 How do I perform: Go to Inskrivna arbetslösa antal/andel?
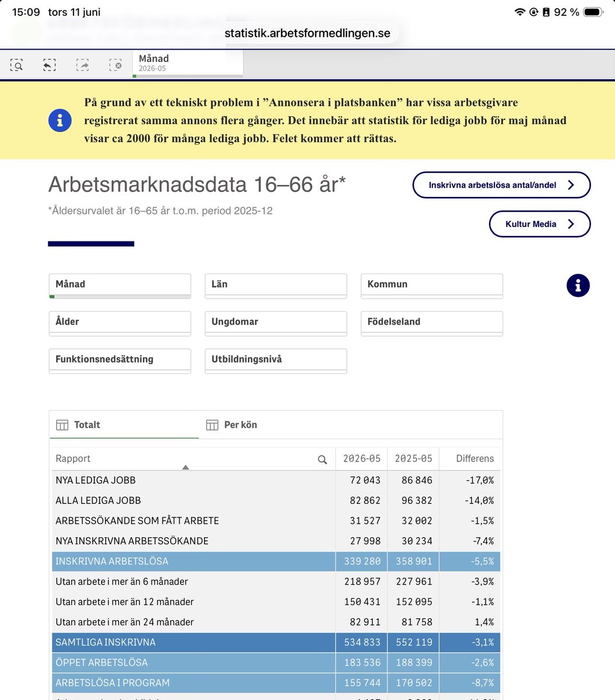coord(501,185)
